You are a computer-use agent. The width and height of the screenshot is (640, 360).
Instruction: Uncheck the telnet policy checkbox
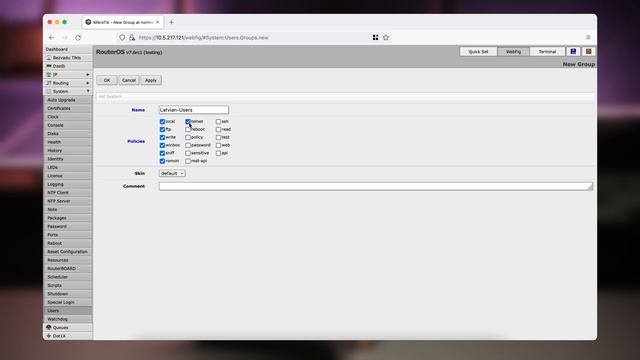[x=188, y=122]
